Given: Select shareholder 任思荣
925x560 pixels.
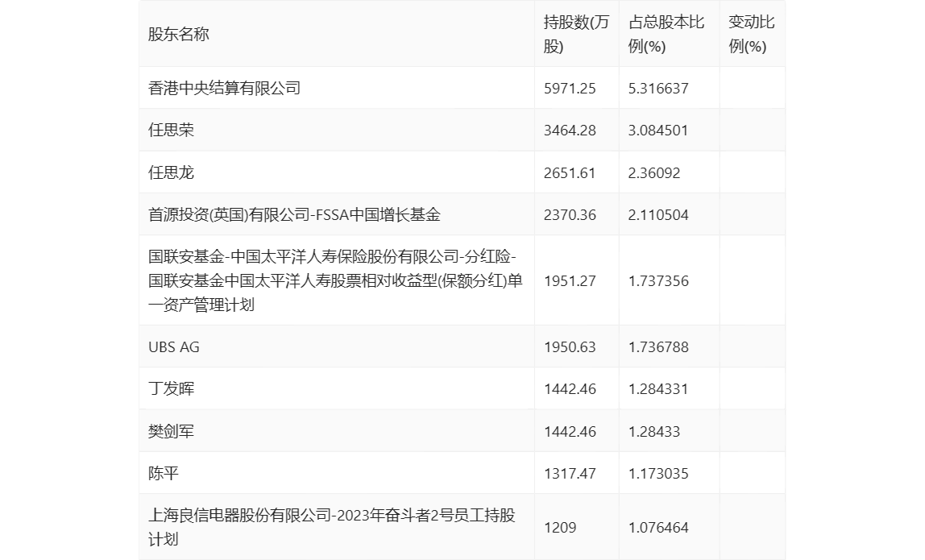Looking at the screenshot, I should pos(171,130).
